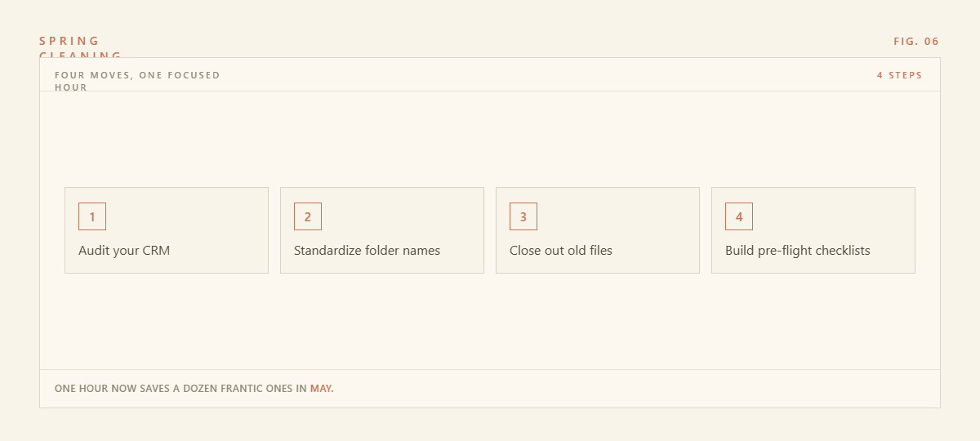The image size is (980, 441).
Task: Click the word HOUR in subtitle
Action: pyautogui.click(x=71, y=87)
